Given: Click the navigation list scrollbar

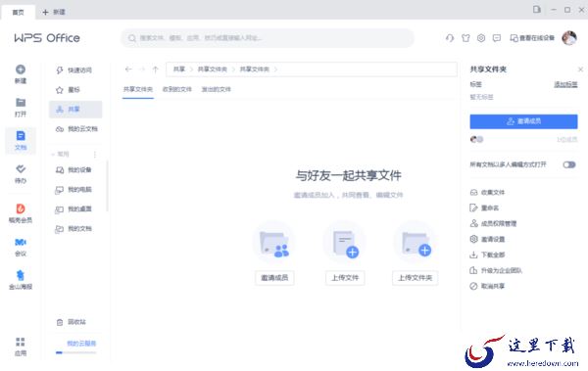Looking at the screenshot, I should click(107, 186).
